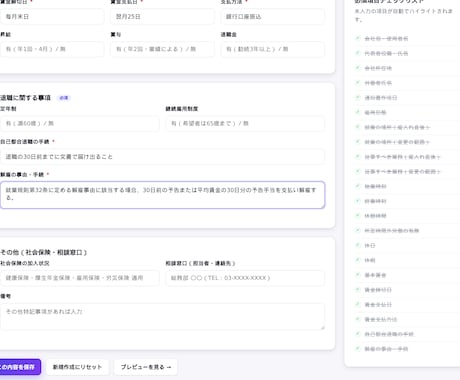Click check icon beside 賃金支払方法 in checklist
The image size is (460, 380).
[x=358, y=319]
